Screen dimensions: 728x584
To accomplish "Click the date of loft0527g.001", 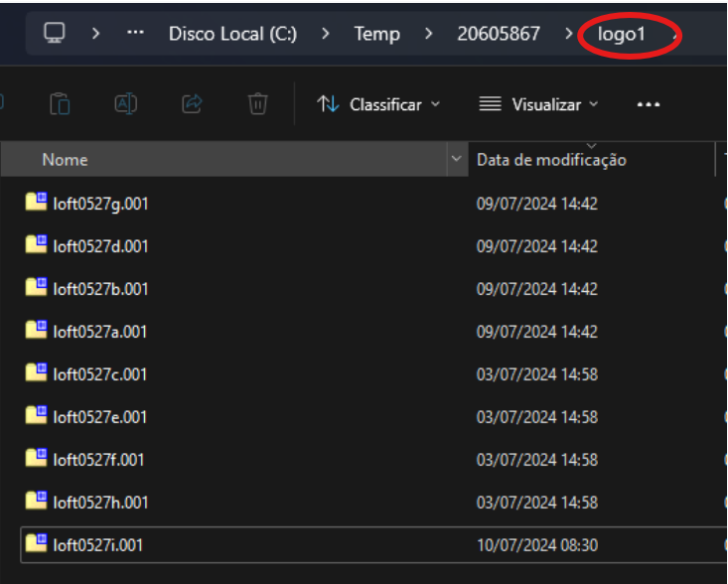I will coord(537,204).
